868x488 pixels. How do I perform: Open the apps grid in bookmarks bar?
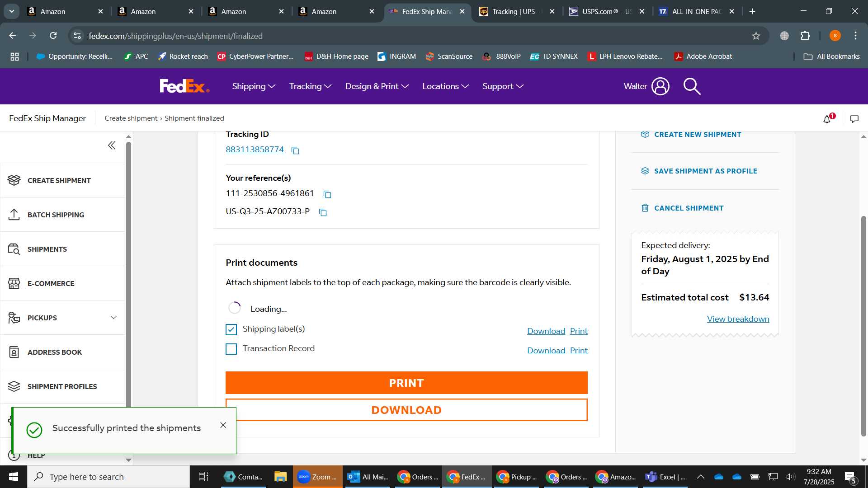pos(14,56)
